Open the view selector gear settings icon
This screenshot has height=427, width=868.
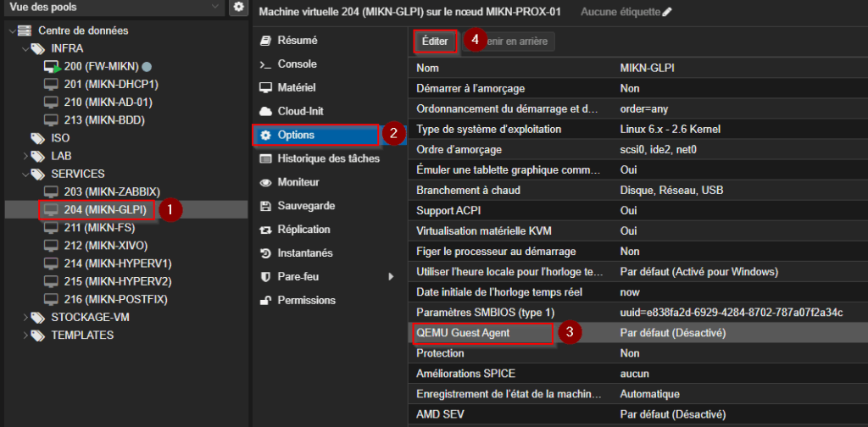tap(238, 7)
